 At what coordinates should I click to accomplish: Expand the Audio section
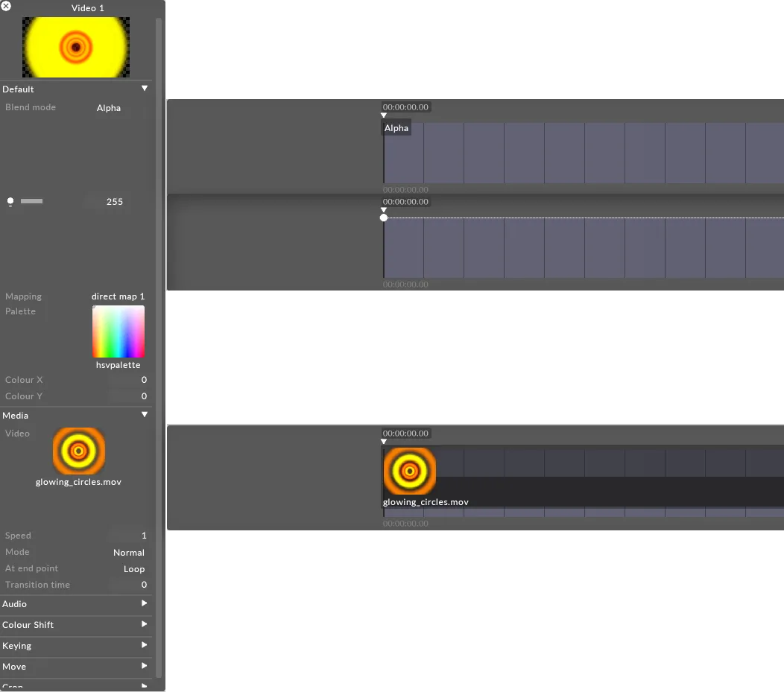pos(143,604)
